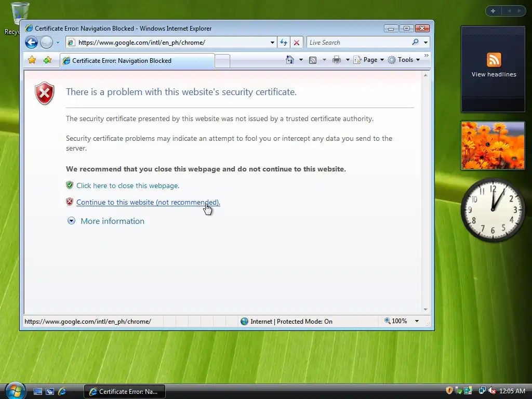The width and height of the screenshot is (532, 399).
Task: Click the Add to Favorites star-plus icon
Action: click(x=47, y=60)
